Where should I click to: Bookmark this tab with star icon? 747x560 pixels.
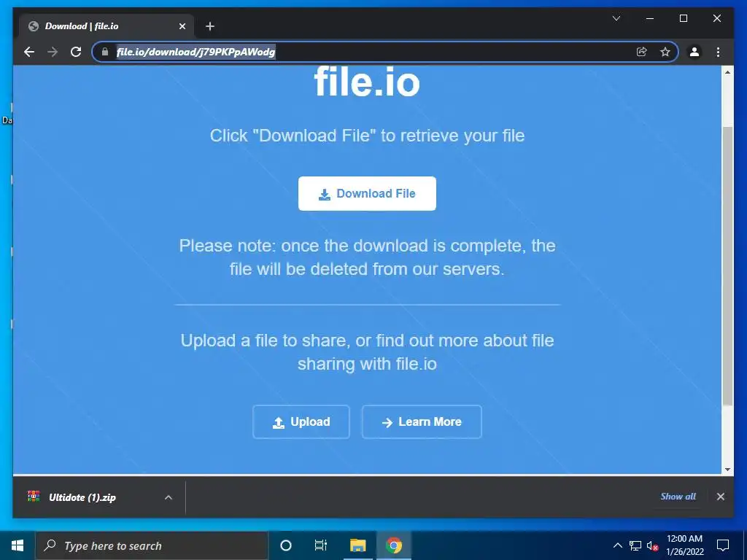coord(665,52)
